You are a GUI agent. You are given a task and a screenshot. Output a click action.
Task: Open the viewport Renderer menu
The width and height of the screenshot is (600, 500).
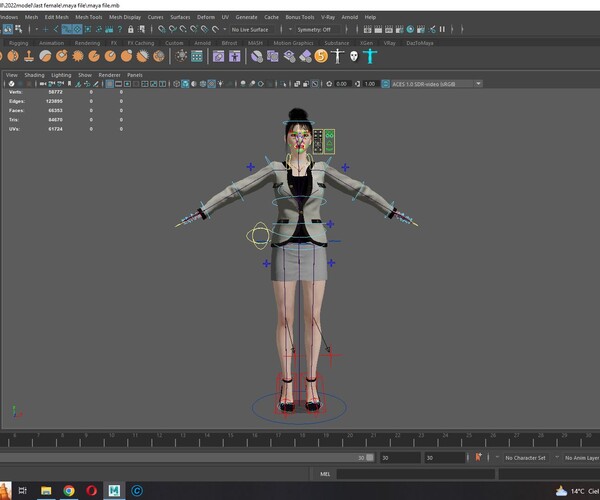[x=109, y=75]
